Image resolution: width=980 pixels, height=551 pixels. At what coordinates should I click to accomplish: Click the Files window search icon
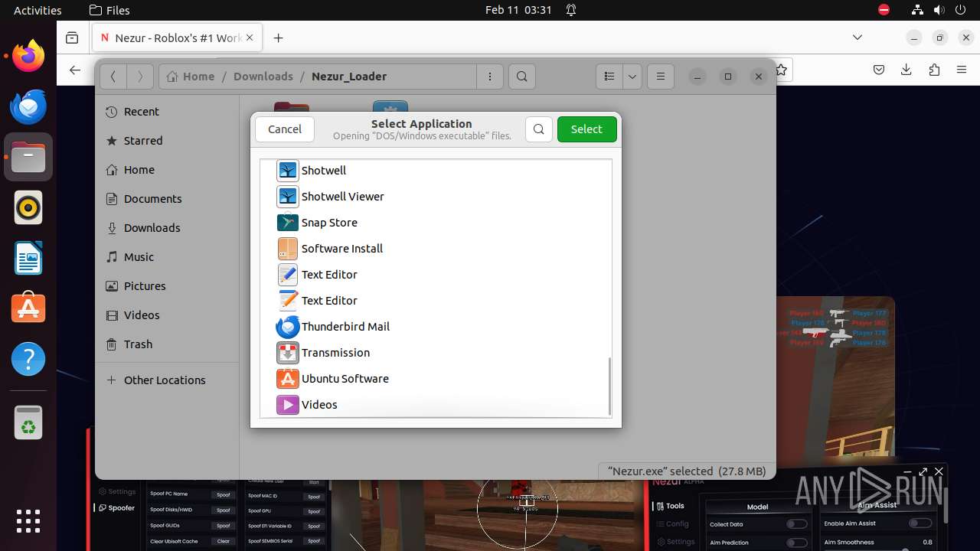coord(522,77)
